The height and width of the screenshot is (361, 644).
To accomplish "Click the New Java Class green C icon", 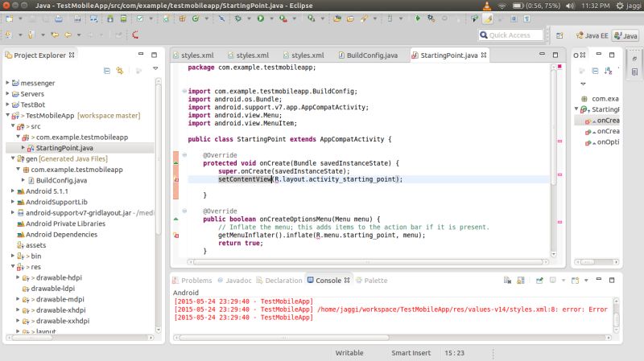I will (x=196, y=18).
